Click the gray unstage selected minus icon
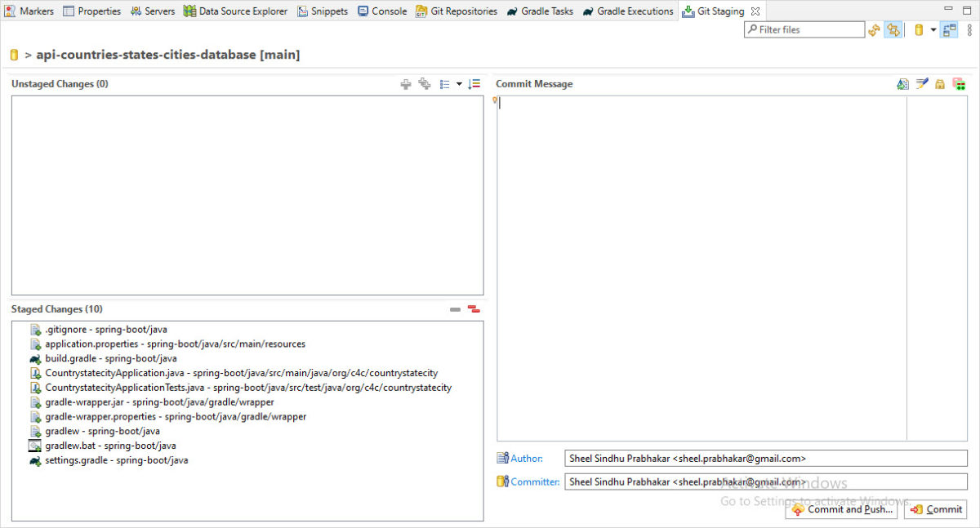The width and height of the screenshot is (980, 528). pyautogui.click(x=455, y=309)
